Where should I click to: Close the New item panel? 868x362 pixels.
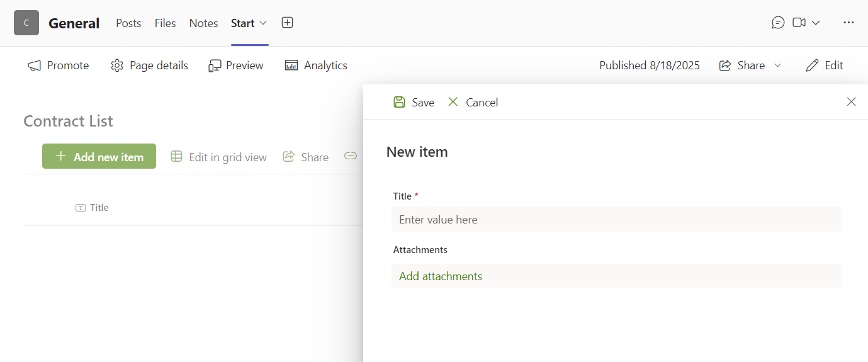(x=851, y=102)
